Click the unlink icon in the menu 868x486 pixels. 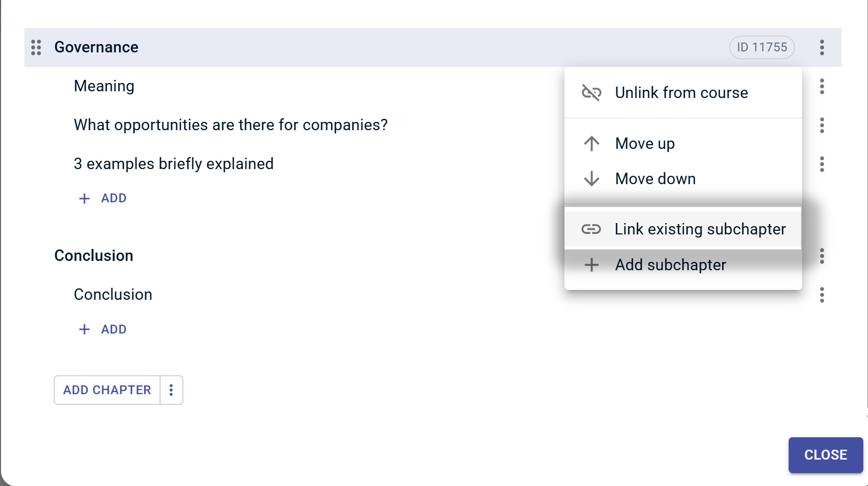(x=591, y=93)
